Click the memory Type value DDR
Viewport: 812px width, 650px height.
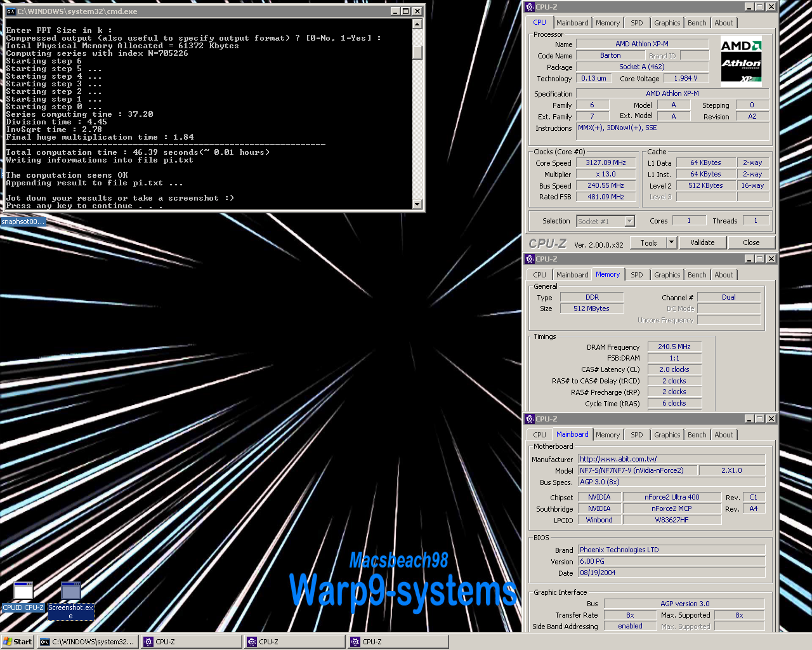click(x=592, y=297)
